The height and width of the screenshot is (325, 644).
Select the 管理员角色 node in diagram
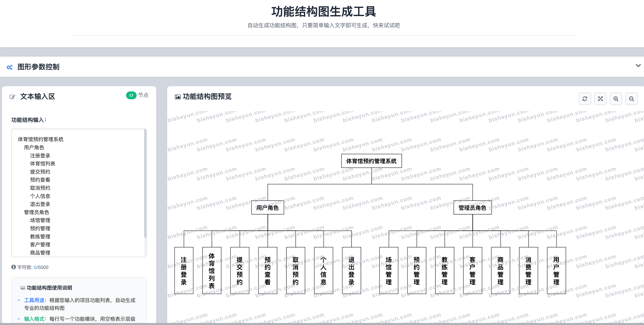tap(473, 207)
